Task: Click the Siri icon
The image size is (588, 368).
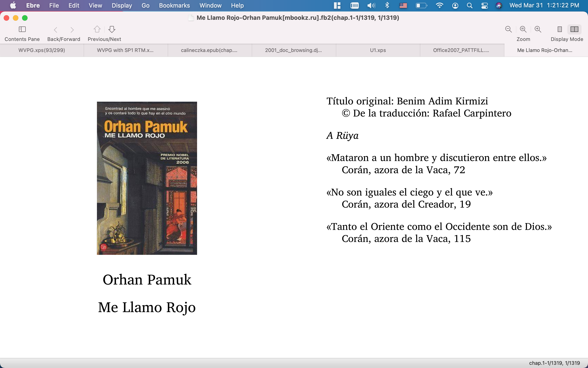Action: click(499, 6)
